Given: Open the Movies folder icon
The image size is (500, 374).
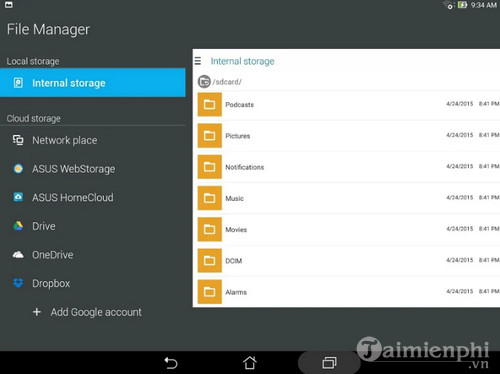Looking at the screenshot, I should pos(210,229).
